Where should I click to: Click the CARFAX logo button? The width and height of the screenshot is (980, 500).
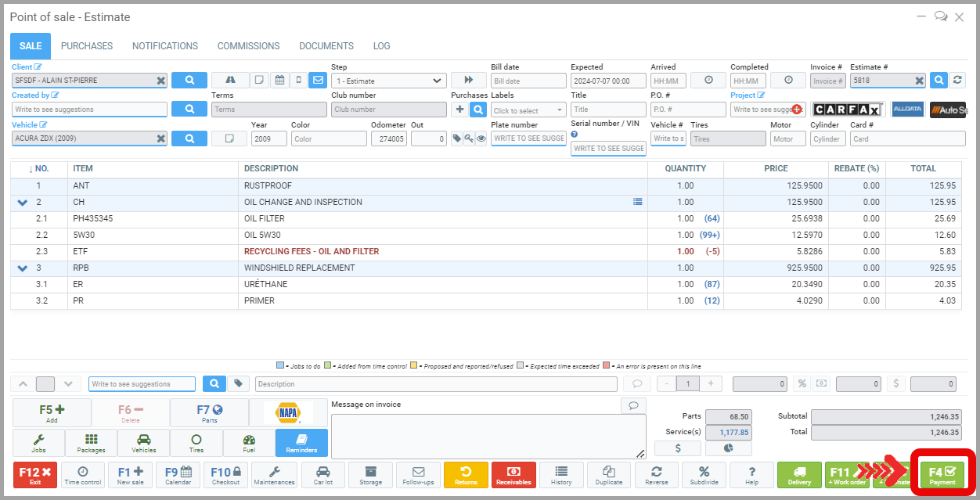(848, 110)
